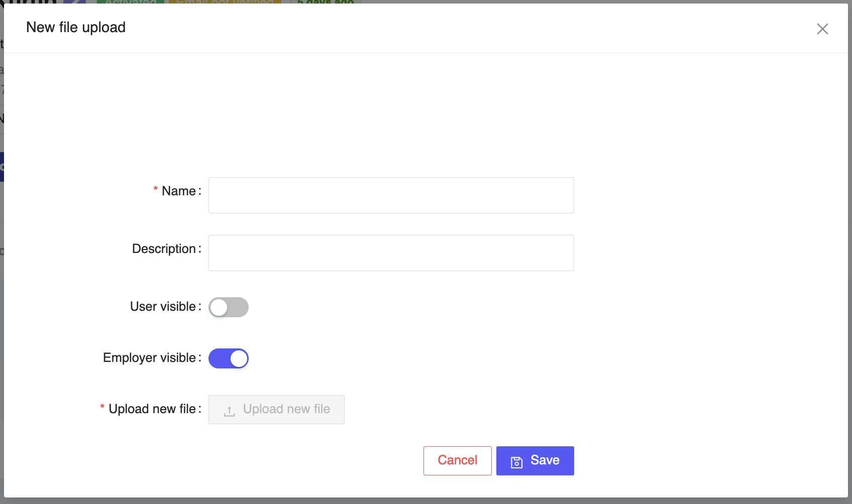The width and height of the screenshot is (852, 504).
Task: Click the New file upload dialog title
Action: 76,28
